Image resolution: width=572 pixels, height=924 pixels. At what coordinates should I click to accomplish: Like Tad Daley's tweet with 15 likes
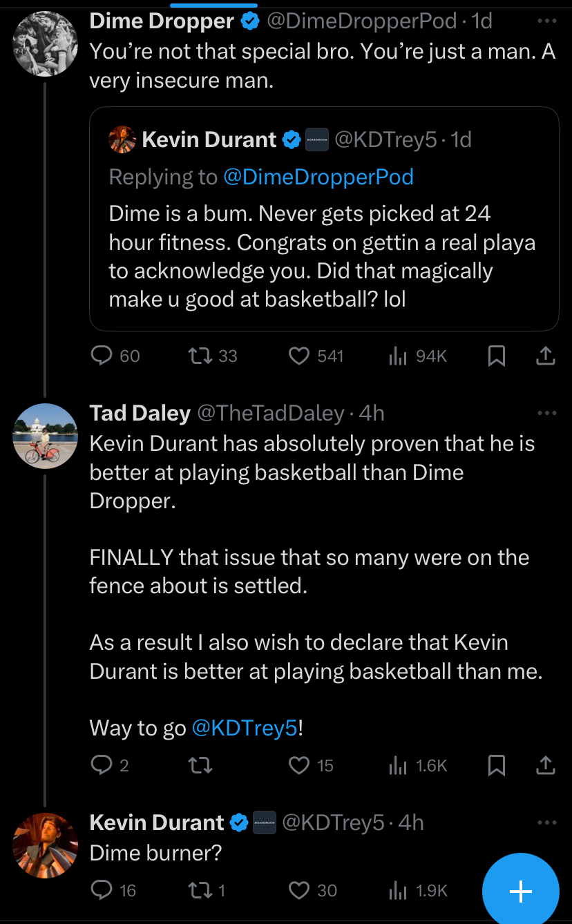click(x=299, y=765)
